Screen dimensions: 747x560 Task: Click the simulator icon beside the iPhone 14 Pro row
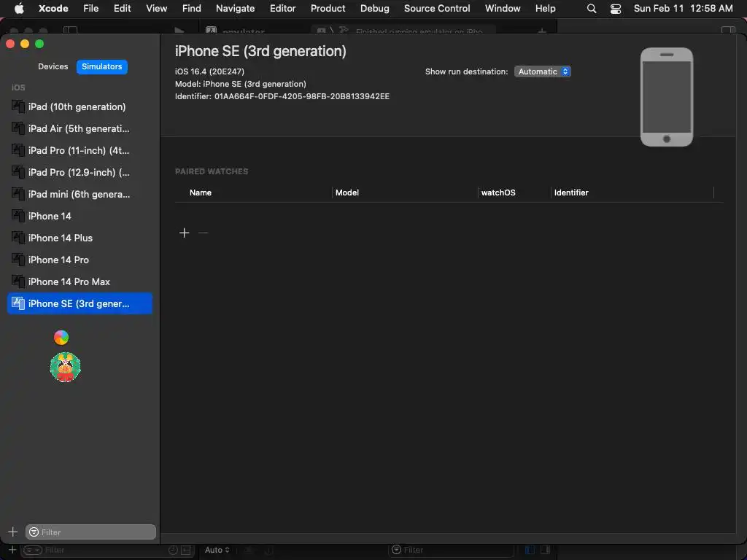(x=18, y=260)
